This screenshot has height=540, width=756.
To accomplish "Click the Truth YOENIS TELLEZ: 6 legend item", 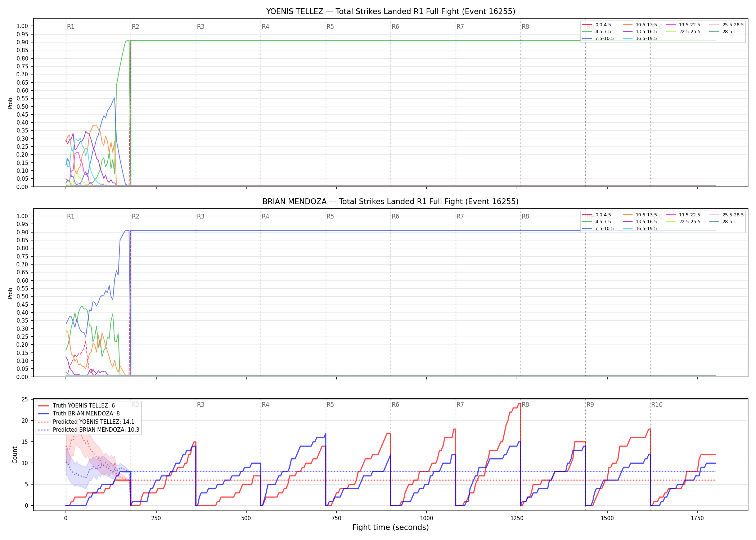I will (76, 406).
